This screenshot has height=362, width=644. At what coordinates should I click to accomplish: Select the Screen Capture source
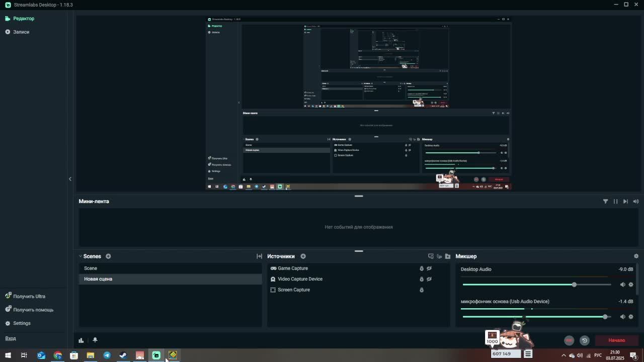pyautogui.click(x=290, y=290)
